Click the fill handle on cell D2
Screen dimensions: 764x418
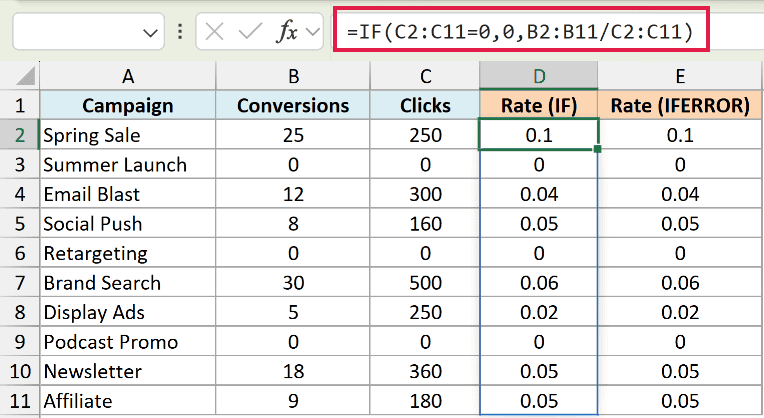[597, 149]
